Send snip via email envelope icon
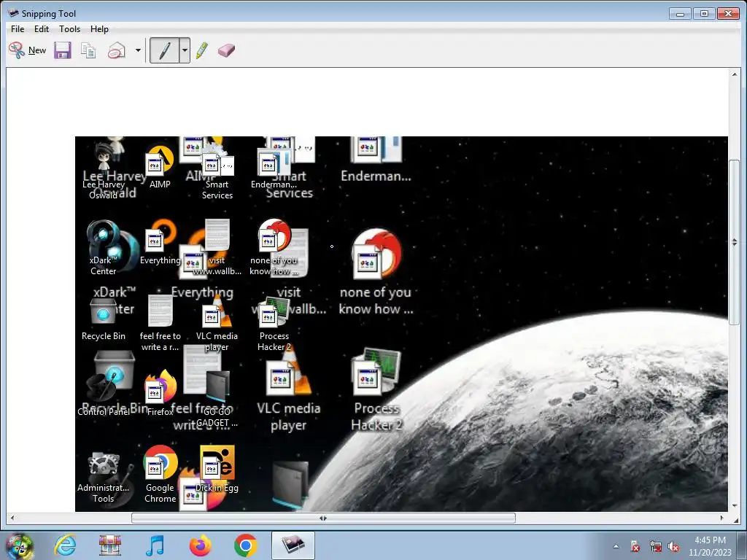 (x=116, y=50)
